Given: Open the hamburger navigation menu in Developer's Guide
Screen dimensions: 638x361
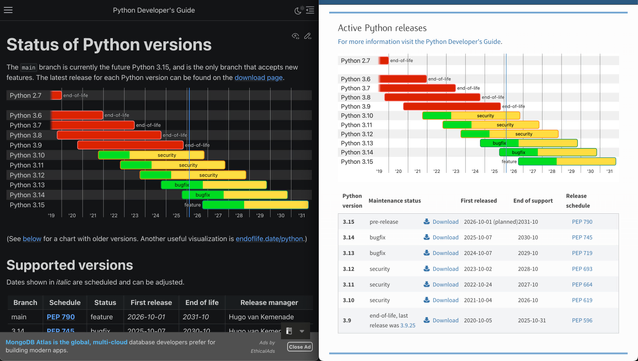Looking at the screenshot, I should 8,10.
